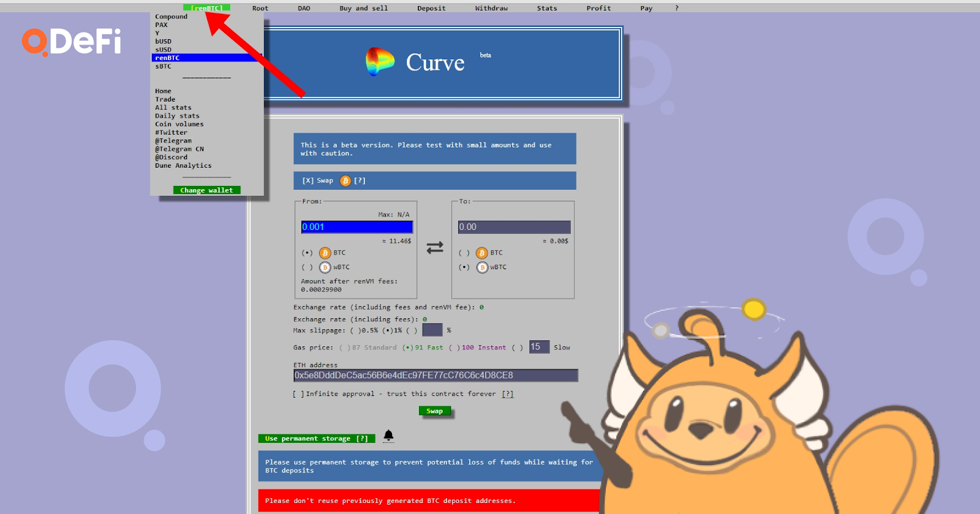The image size is (980, 514).
Task: Open the Pay menu item
Action: pyautogui.click(x=646, y=8)
